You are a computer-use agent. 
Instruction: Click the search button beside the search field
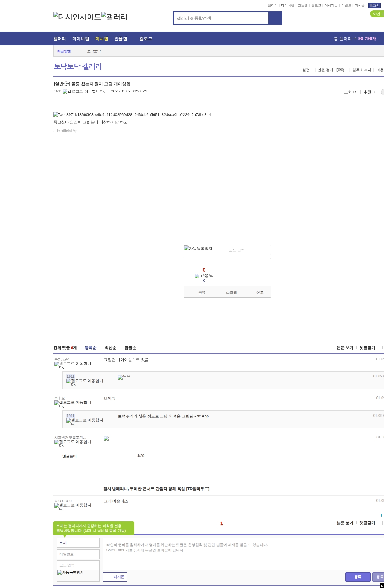[x=275, y=18]
